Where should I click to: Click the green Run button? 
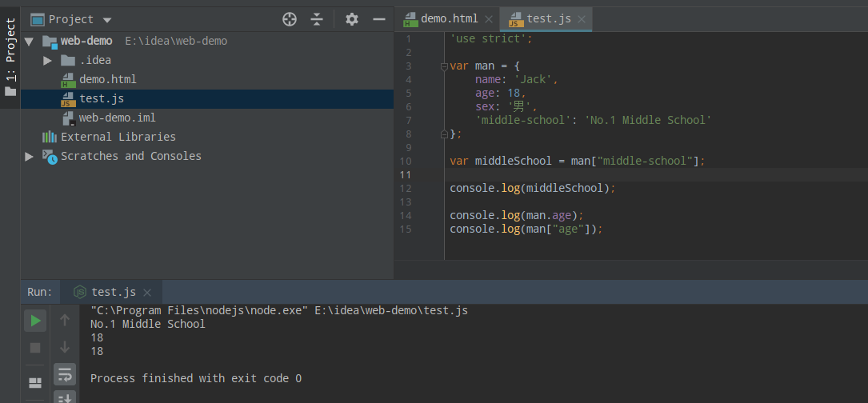(35, 321)
